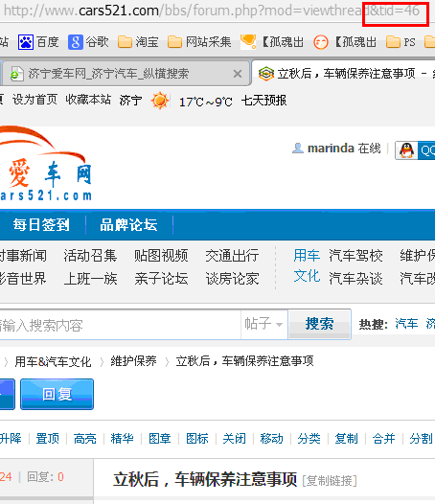The image size is (435, 504).
Task: Open the 网站采集 bookmark folder
Action: [199, 42]
